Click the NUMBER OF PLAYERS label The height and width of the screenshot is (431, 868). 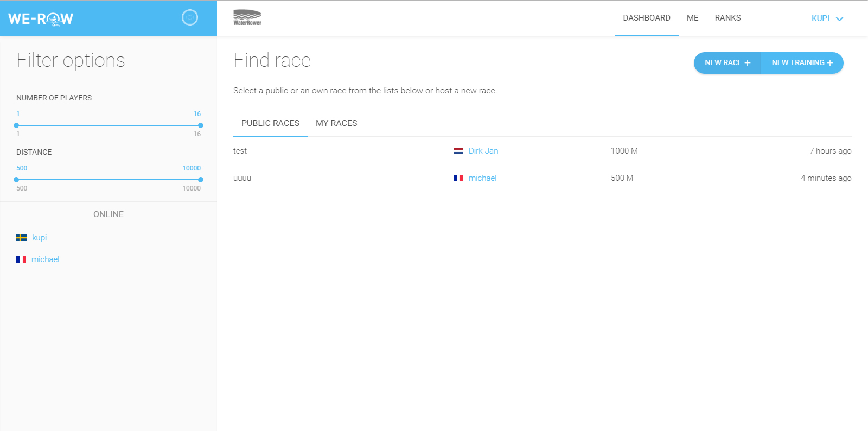click(x=54, y=98)
